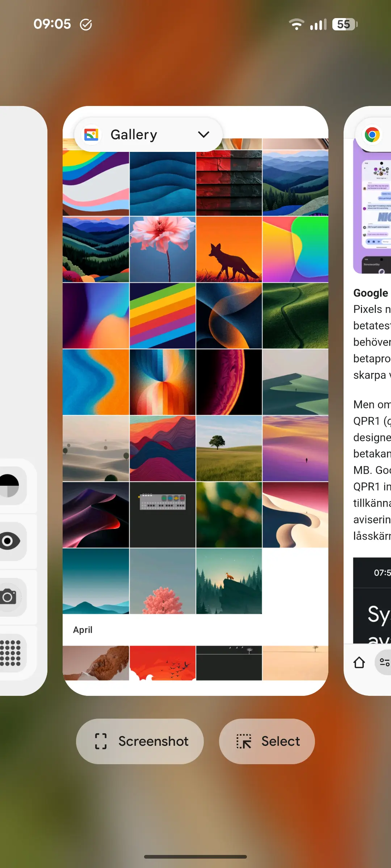Tap the battery 55 indicator
The width and height of the screenshot is (391, 868).
point(345,24)
